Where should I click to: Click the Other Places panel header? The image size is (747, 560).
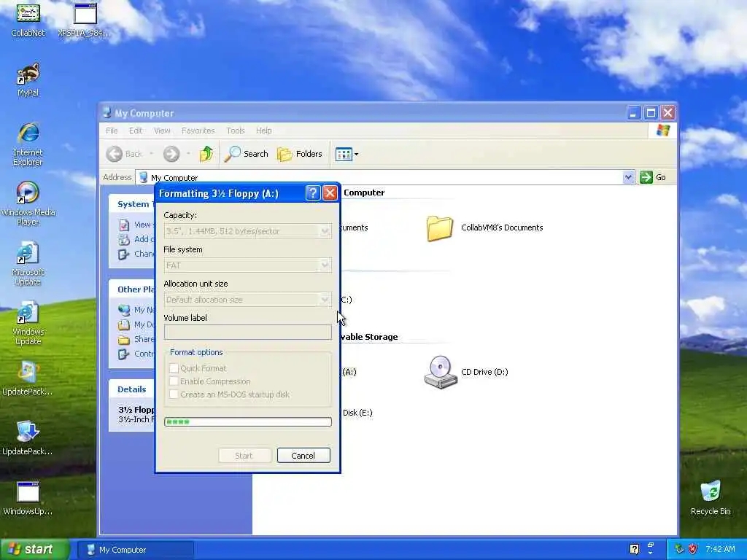click(x=131, y=289)
